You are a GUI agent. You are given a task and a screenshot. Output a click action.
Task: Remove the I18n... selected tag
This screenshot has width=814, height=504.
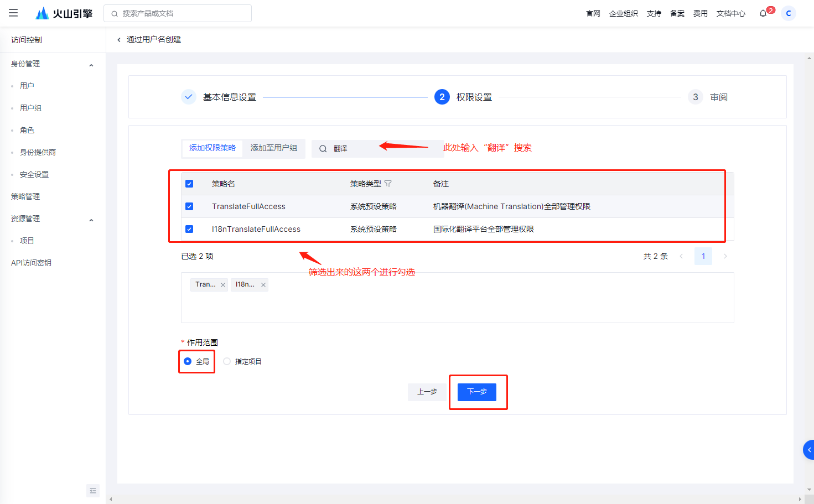point(263,285)
